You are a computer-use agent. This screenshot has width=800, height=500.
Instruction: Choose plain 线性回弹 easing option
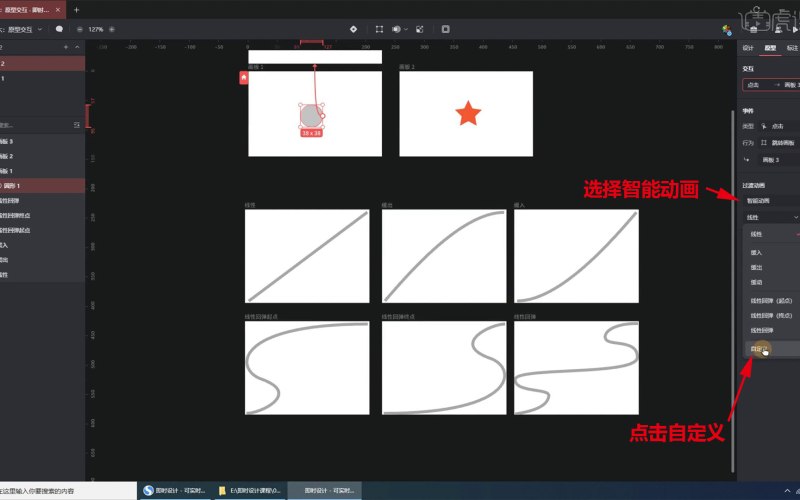pos(772,331)
